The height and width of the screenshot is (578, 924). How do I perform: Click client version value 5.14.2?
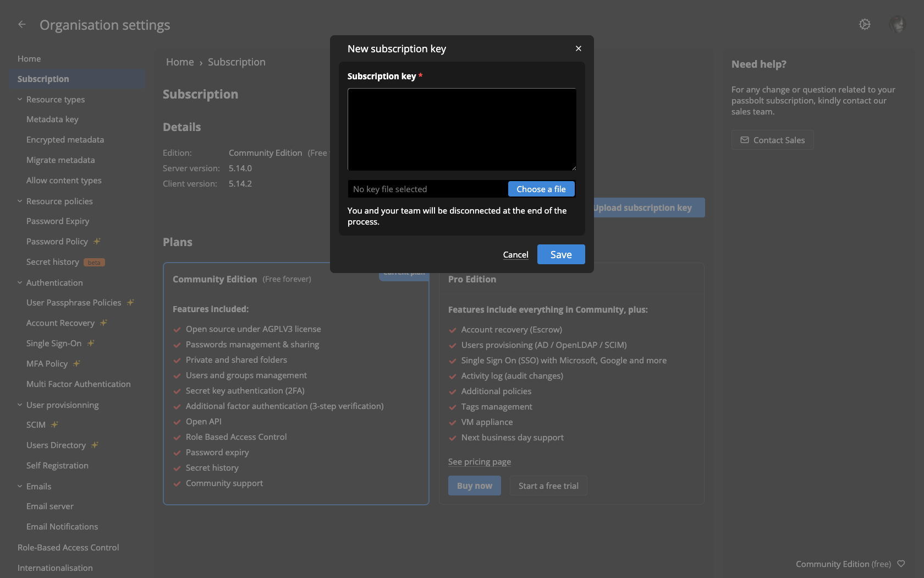[240, 183]
